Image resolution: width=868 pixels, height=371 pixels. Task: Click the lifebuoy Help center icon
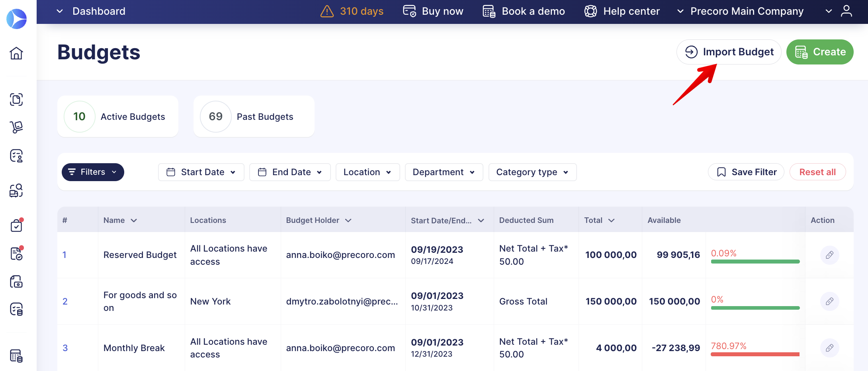click(x=590, y=11)
